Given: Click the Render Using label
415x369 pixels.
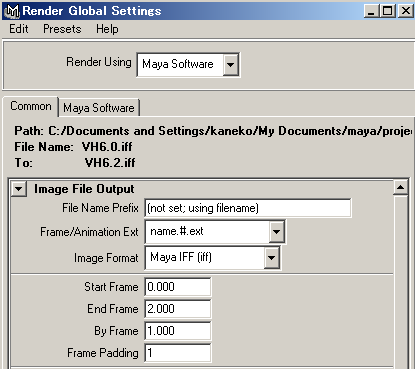Looking at the screenshot, I should click(99, 62).
